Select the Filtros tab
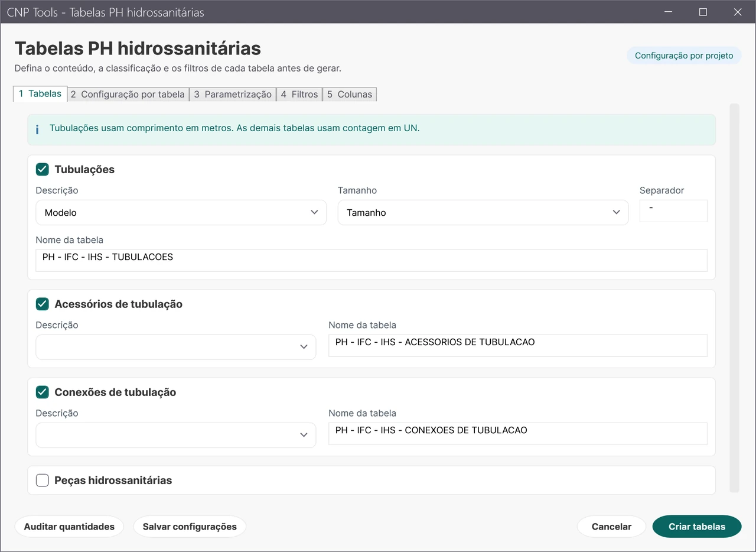This screenshot has width=756, height=552. click(x=299, y=94)
